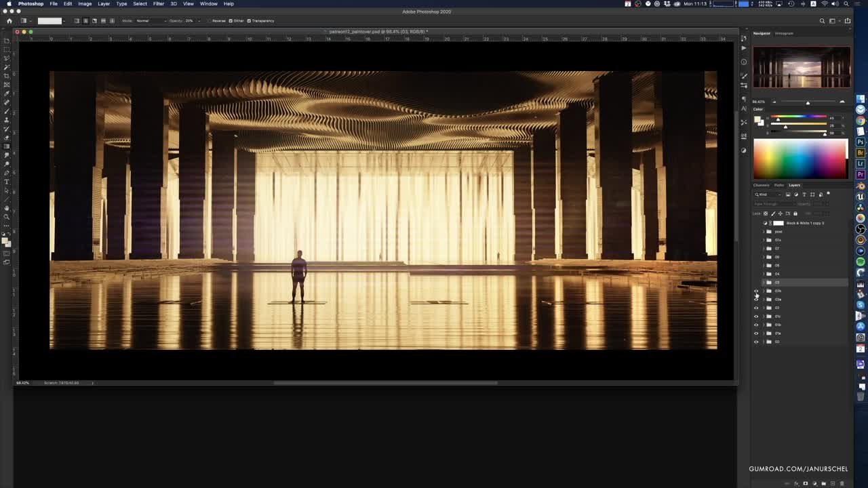This screenshot has width=868, height=488.
Task: Open Chrome from the Dock
Action: tap(861, 120)
